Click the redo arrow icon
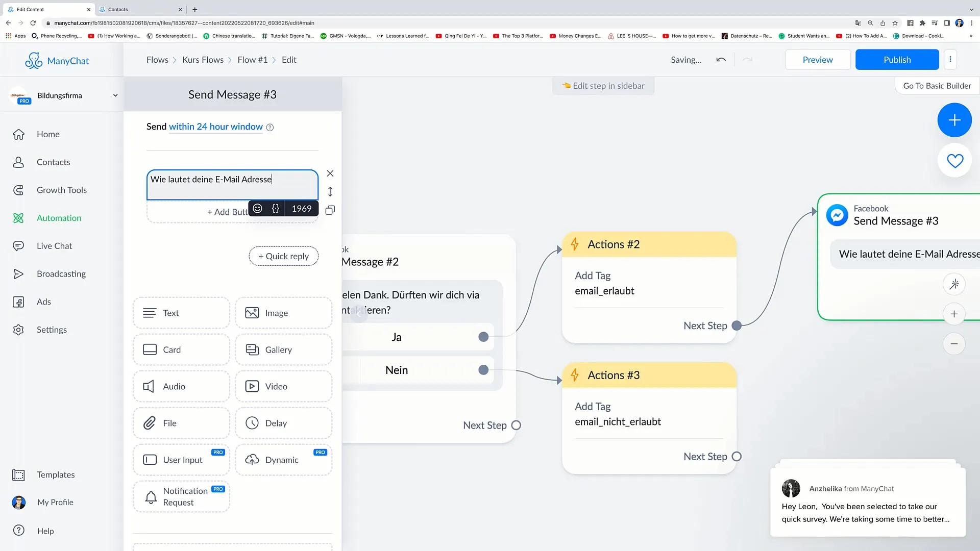This screenshot has width=980, height=551. click(x=747, y=60)
